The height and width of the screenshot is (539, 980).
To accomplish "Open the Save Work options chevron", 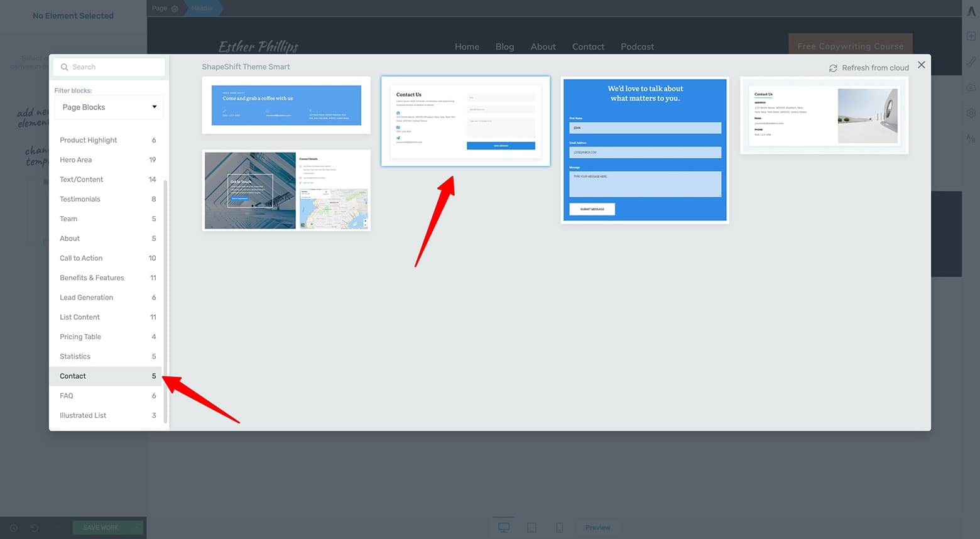I will pos(138,528).
